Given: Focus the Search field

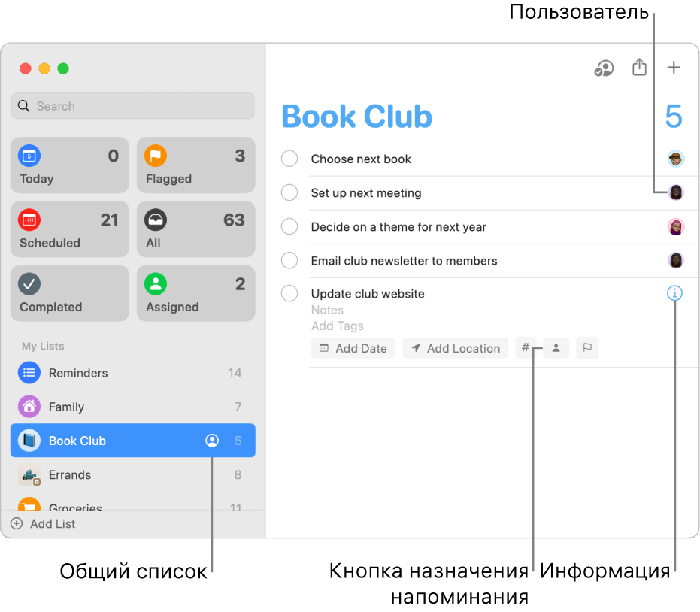Looking at the screenshot, I should tap(133, 106).
